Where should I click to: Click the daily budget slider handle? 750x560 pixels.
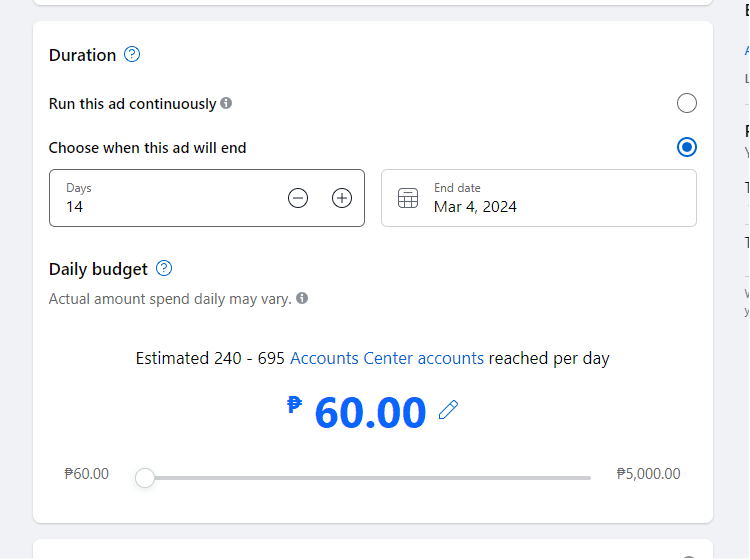[144, 478]
